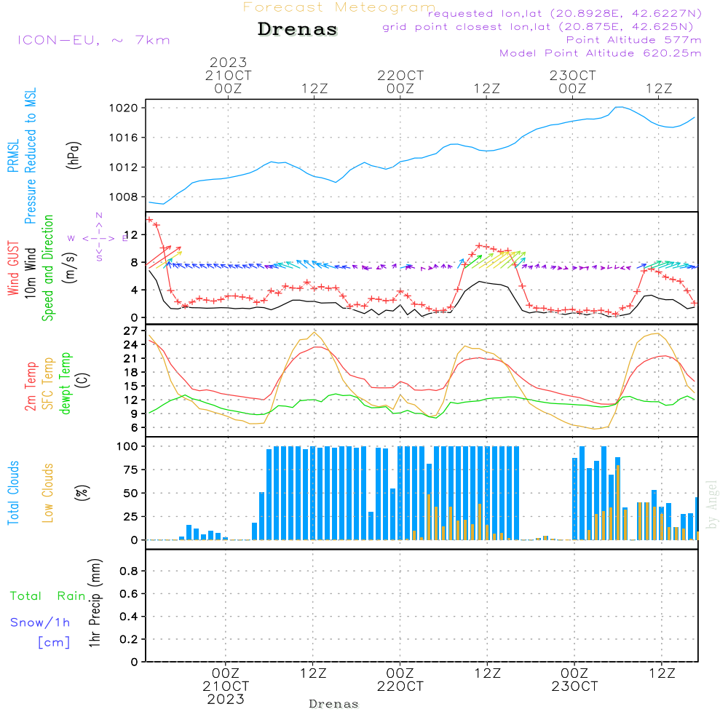The image size is (728, 728).
Task: Select the red '2m Temp' label
Action: coord(30,387)
